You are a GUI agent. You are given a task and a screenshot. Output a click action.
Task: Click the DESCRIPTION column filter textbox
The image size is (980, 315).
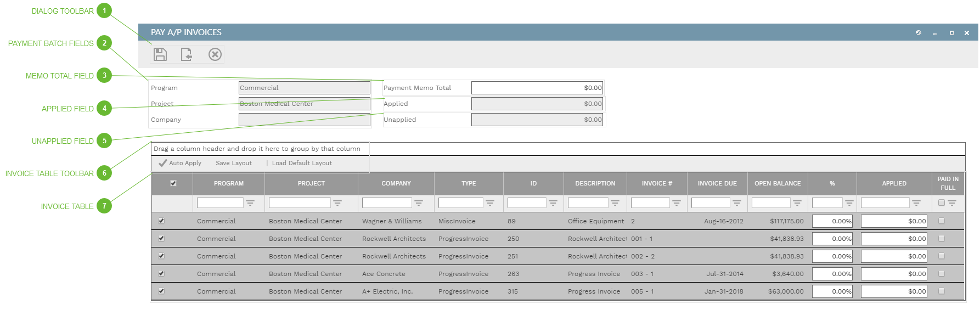point(588,203)
